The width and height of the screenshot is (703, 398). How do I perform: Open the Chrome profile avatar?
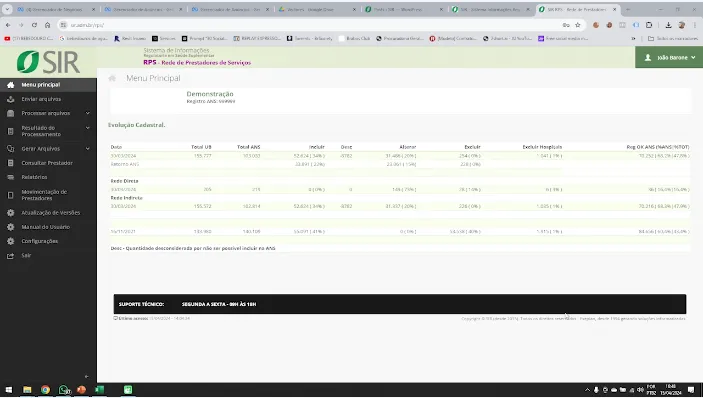pyautogui.click(x=681, y=25)
